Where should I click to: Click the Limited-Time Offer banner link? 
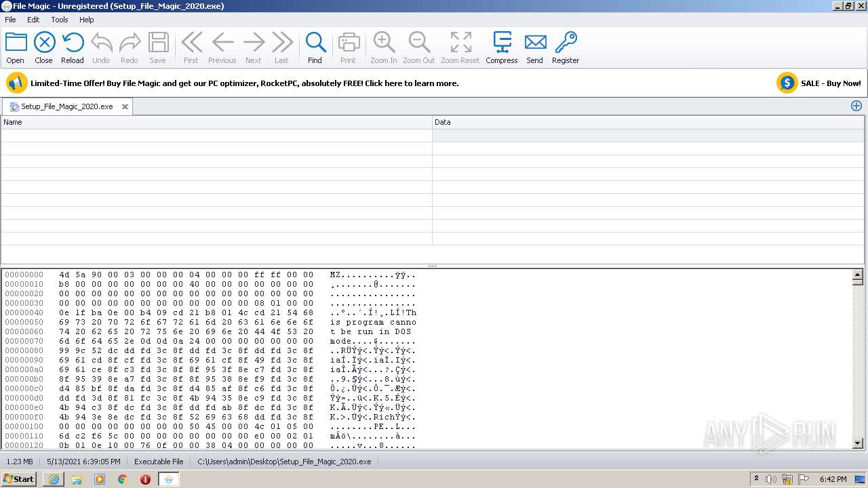tap(244, 83)
